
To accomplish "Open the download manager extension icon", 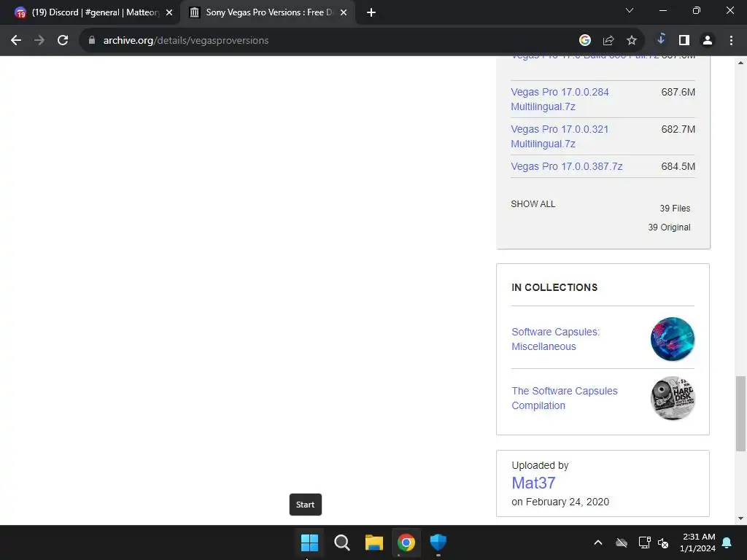I will pyautogui.click(x=661, y=39).
